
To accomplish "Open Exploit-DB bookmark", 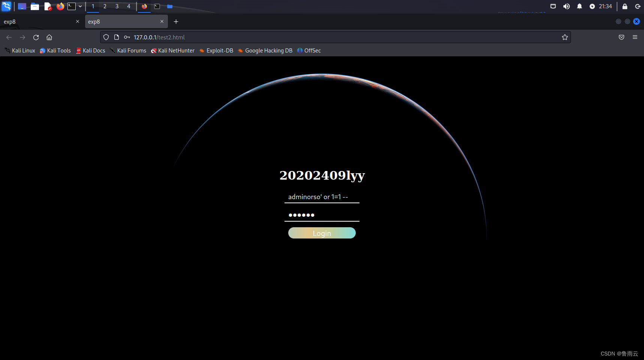I will 216,51.
